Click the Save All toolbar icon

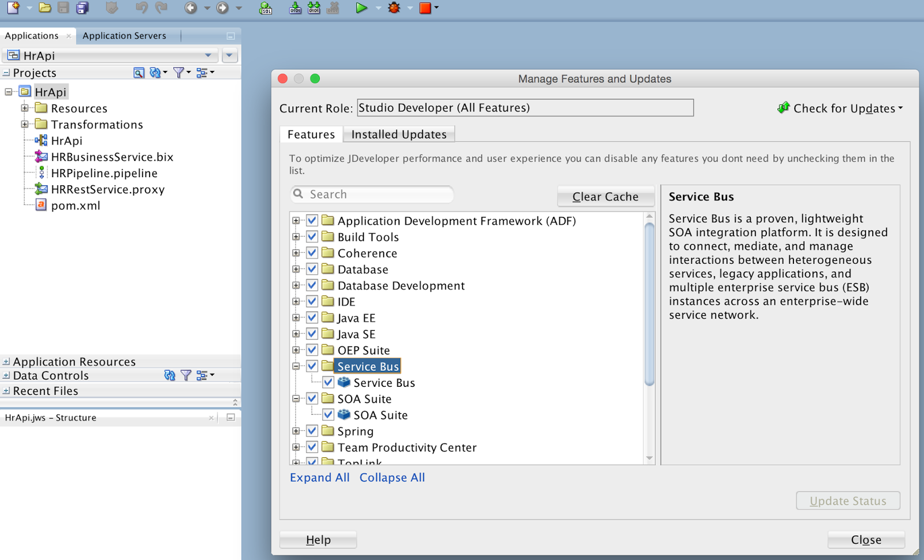pos(83,8)
